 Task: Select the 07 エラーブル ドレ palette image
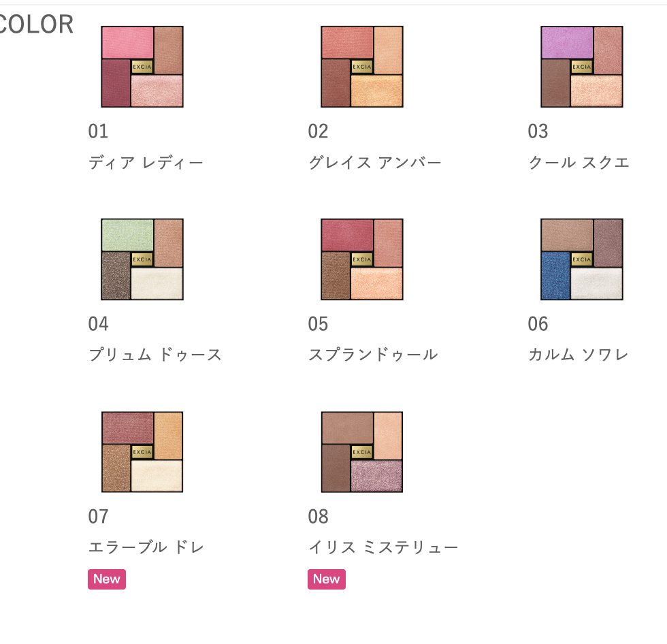[x=142, y=452]
